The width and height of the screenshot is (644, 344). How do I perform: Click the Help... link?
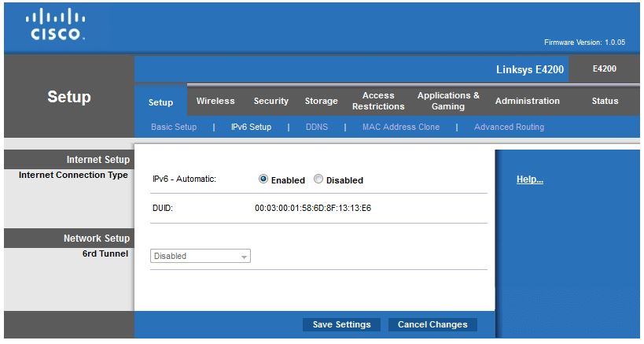pos(530,179)
